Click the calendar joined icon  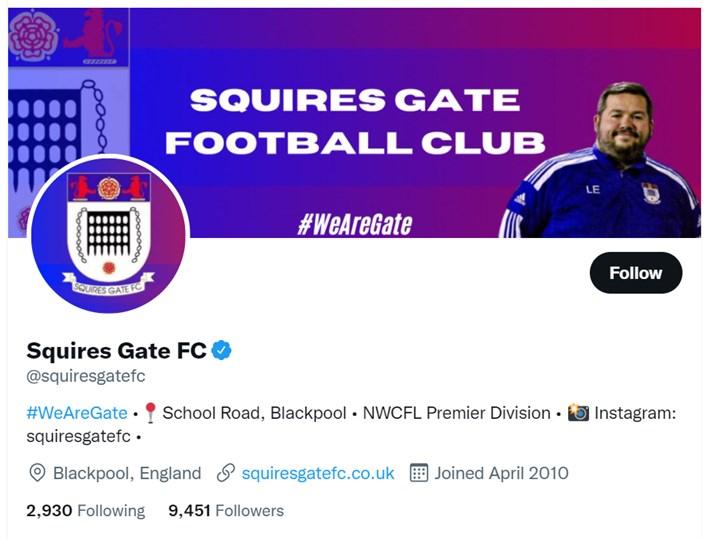tap(419, 473)
